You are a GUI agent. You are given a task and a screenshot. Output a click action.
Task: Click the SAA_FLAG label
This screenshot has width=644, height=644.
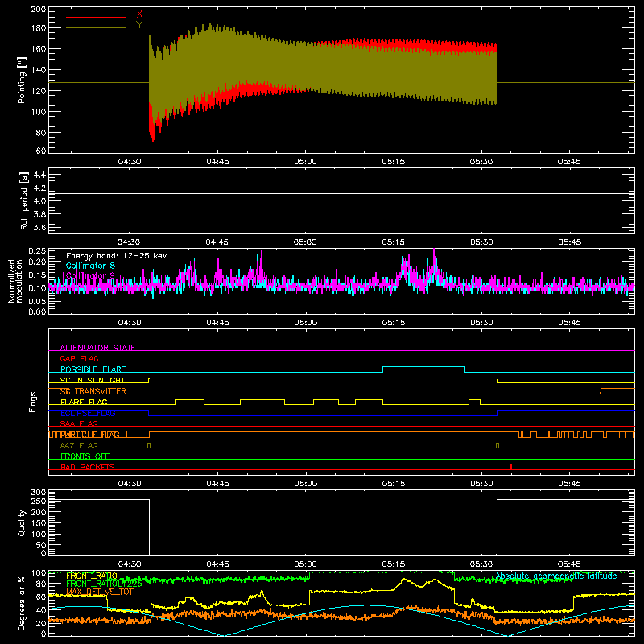point(79,423)
